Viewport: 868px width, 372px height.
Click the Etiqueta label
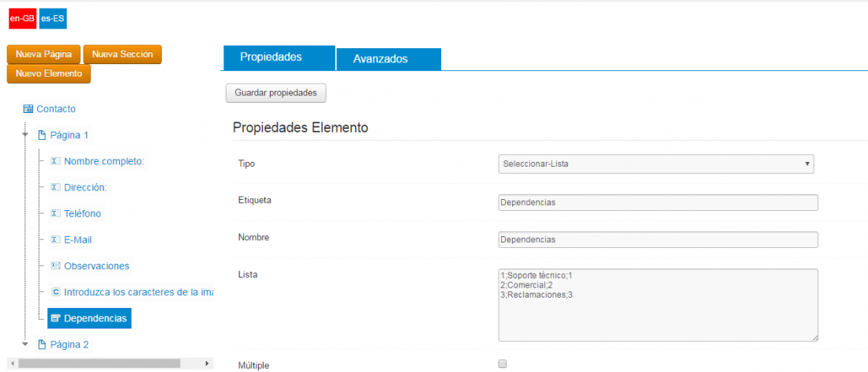click(x=254, y=201)
